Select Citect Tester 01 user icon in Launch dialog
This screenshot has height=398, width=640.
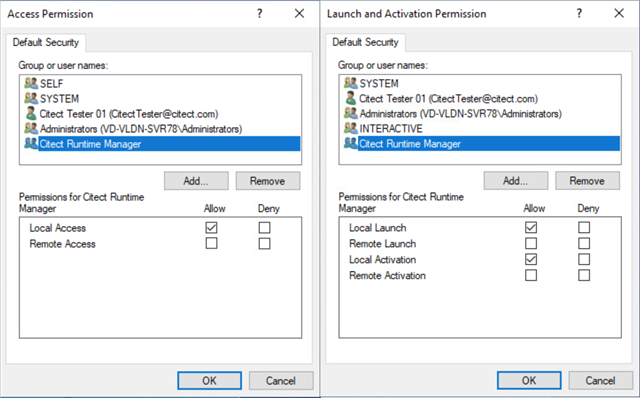[351, 98]
